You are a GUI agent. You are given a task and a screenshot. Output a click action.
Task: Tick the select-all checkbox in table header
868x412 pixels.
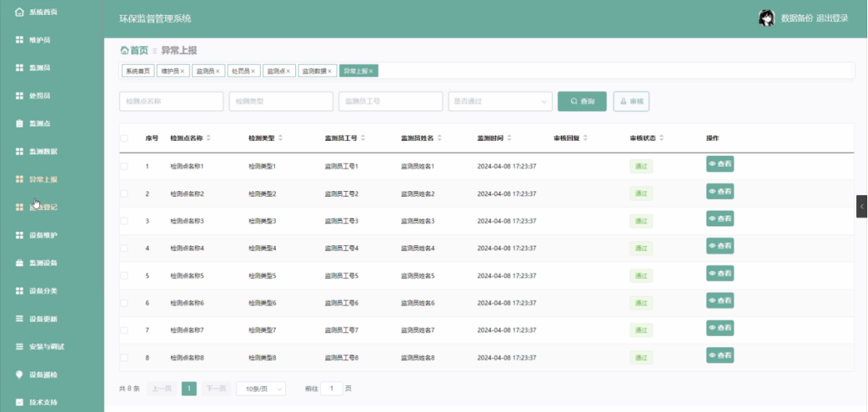pyautogui.click(x=124, y=139)
